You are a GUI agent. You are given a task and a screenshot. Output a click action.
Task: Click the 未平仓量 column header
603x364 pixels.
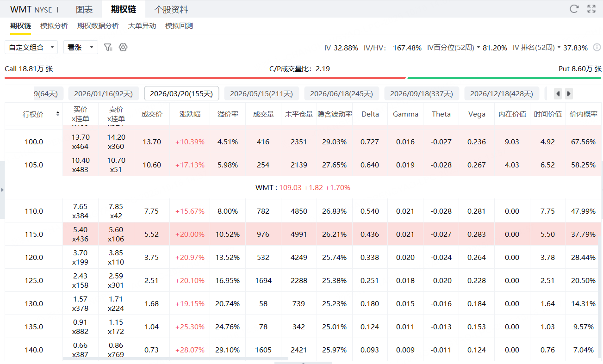(299, 114)
